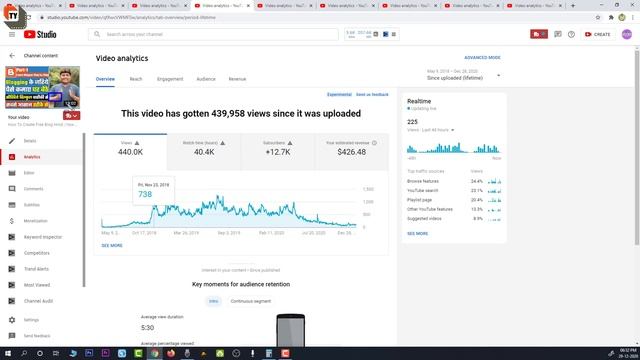The height and width of the screenshot is (360, 640).
Task: Click the left sidebar scrollbar
Action: [x=84, y=210]
